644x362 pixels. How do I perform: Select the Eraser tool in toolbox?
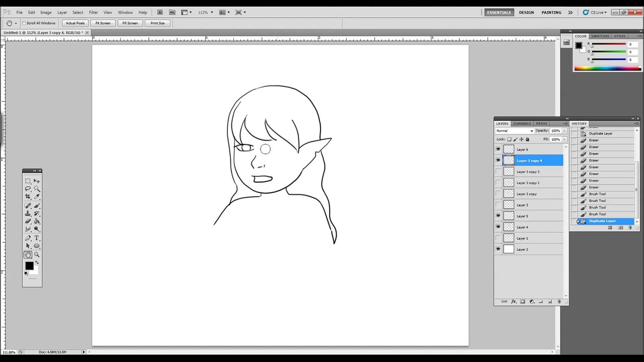(28, 221)
